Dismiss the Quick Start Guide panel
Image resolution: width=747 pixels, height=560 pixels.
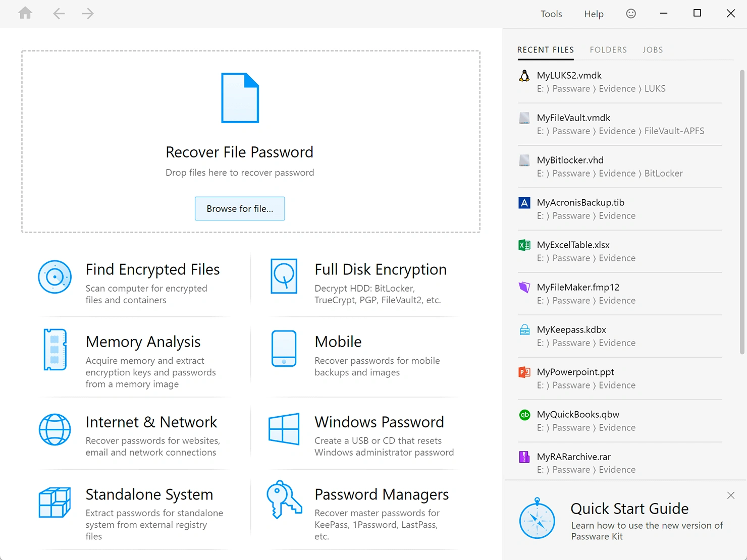click(x=730, y=495)
